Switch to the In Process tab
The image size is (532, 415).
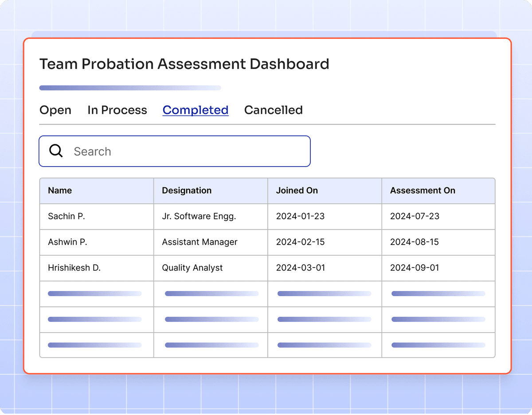tap(117, 110)
